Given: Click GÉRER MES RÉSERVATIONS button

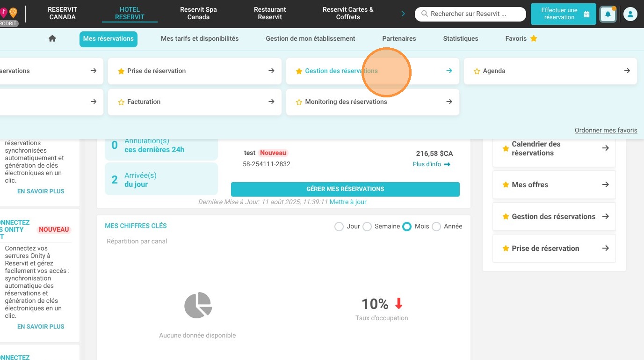Looking at the screenshot, I should point(345,189).
